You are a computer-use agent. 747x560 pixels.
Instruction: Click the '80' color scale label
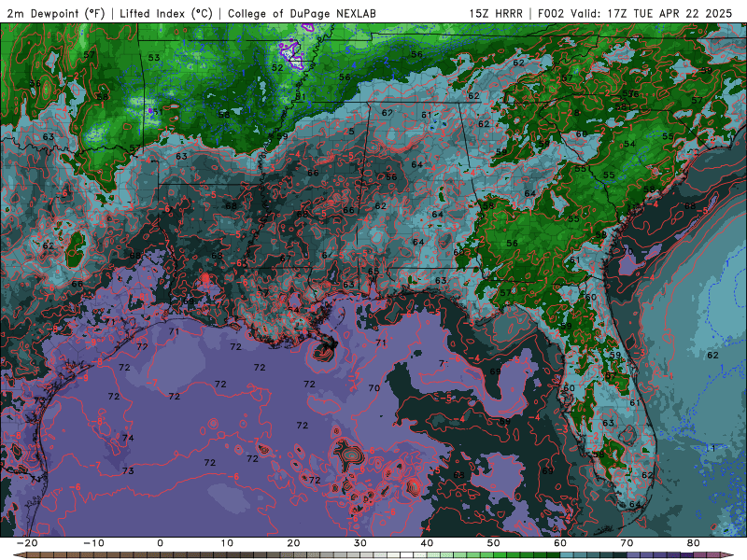[694, 543]
